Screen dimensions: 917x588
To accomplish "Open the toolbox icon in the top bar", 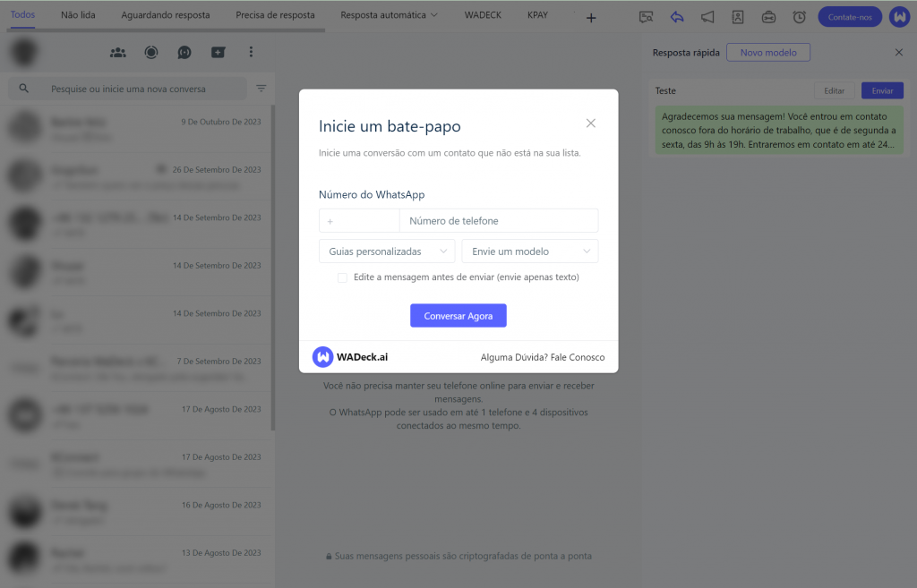I will 768,17.
